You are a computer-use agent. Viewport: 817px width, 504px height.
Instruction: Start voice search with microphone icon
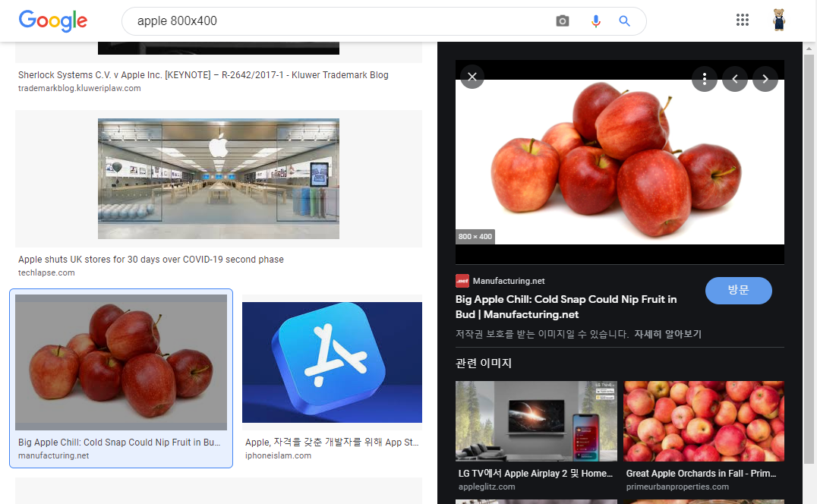point(595,20)
